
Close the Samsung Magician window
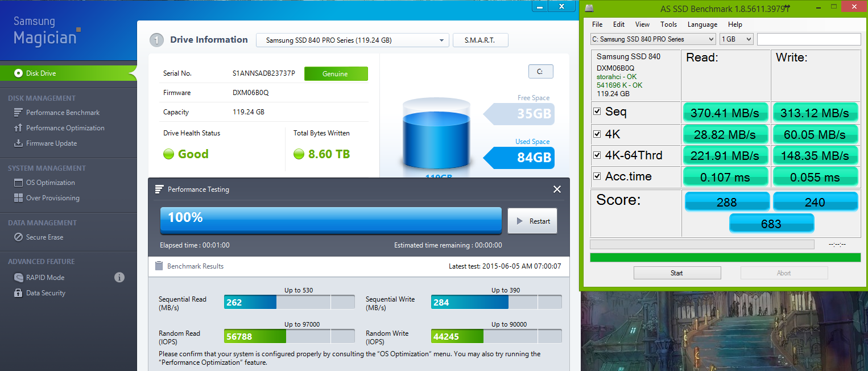562,6
